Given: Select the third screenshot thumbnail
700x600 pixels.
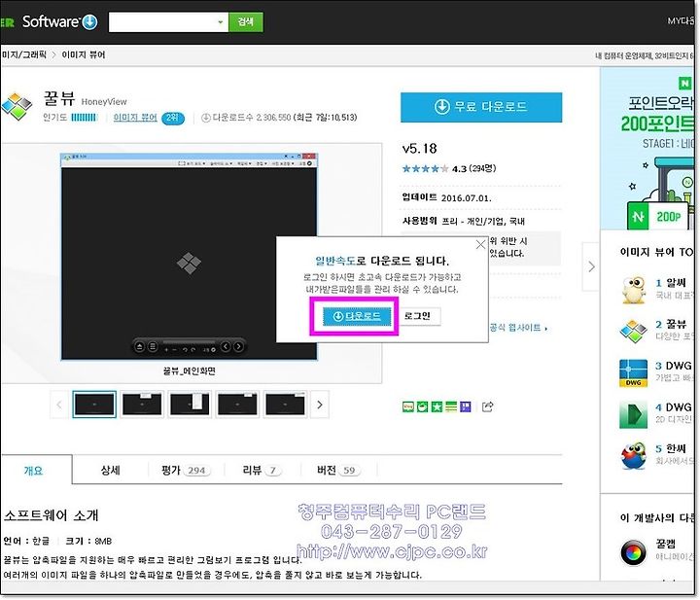Looking at the screenshot, I should pyautogui.click(x=190, y=405).
